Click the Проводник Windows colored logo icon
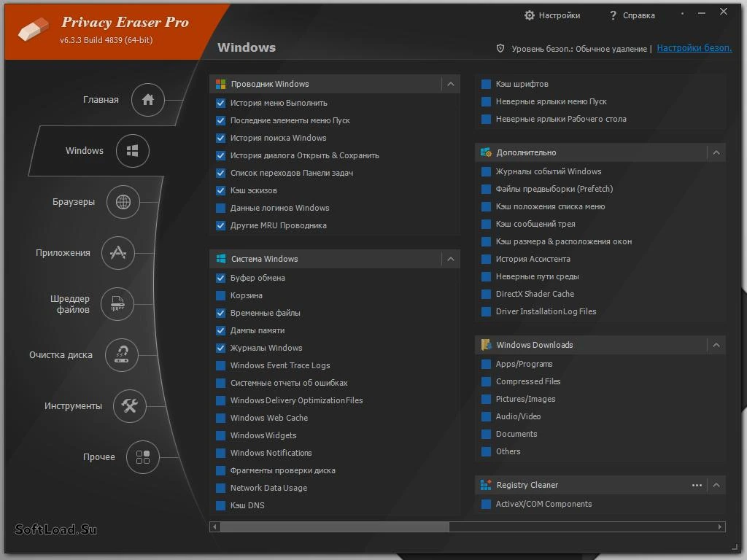 point(220,85)
